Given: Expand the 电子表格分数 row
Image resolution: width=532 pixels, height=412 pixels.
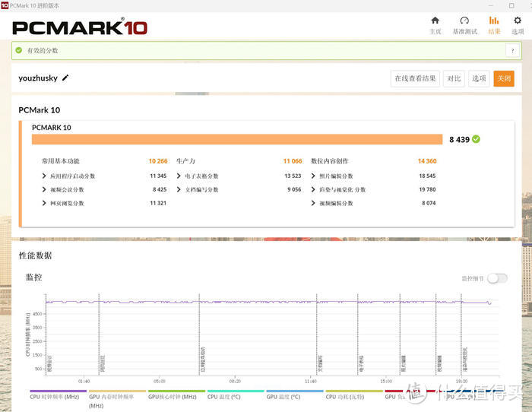Looking at the screenshot, I should pyautogui.click(x=179, y=176).
